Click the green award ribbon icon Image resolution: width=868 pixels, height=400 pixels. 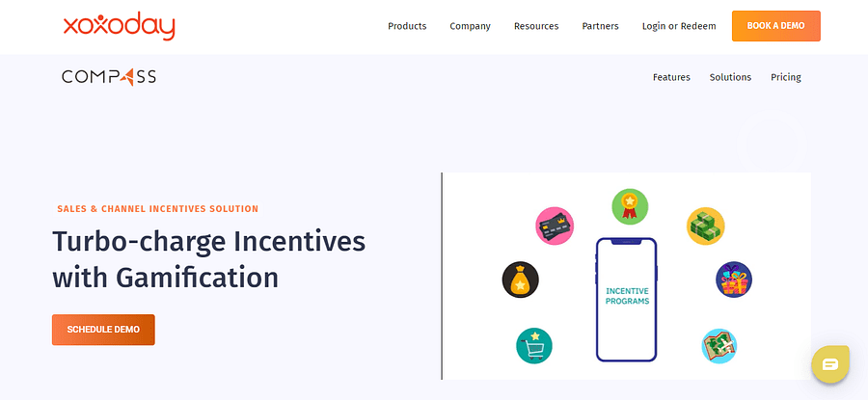(630, 205)
